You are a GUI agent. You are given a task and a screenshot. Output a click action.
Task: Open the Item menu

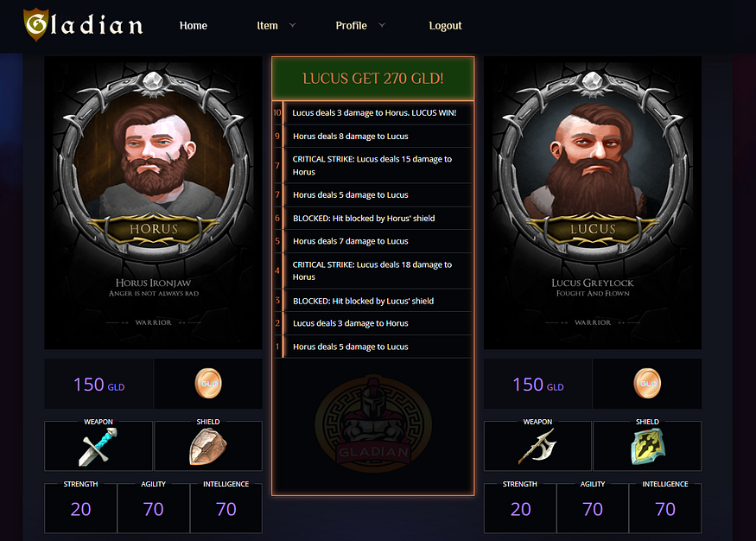(x=267, y=26)
